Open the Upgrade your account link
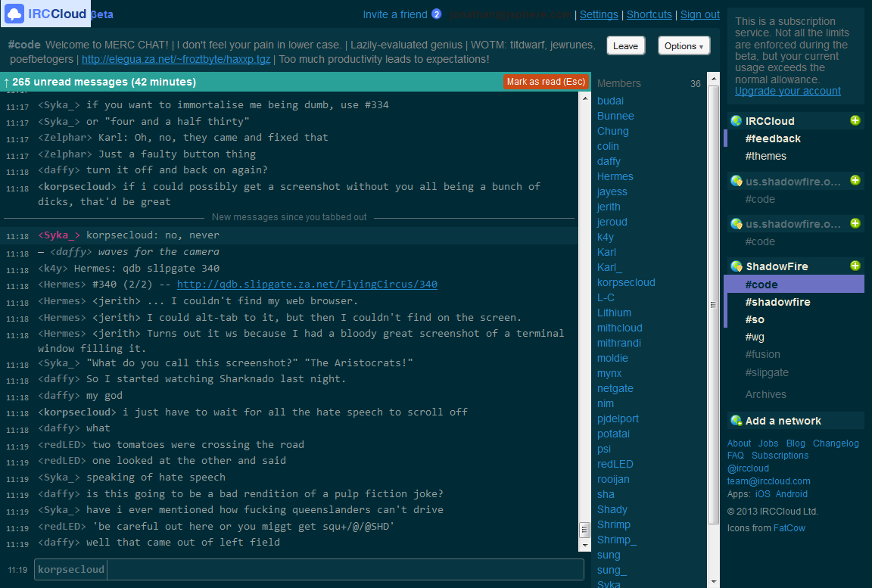 (x=787, y=91)
